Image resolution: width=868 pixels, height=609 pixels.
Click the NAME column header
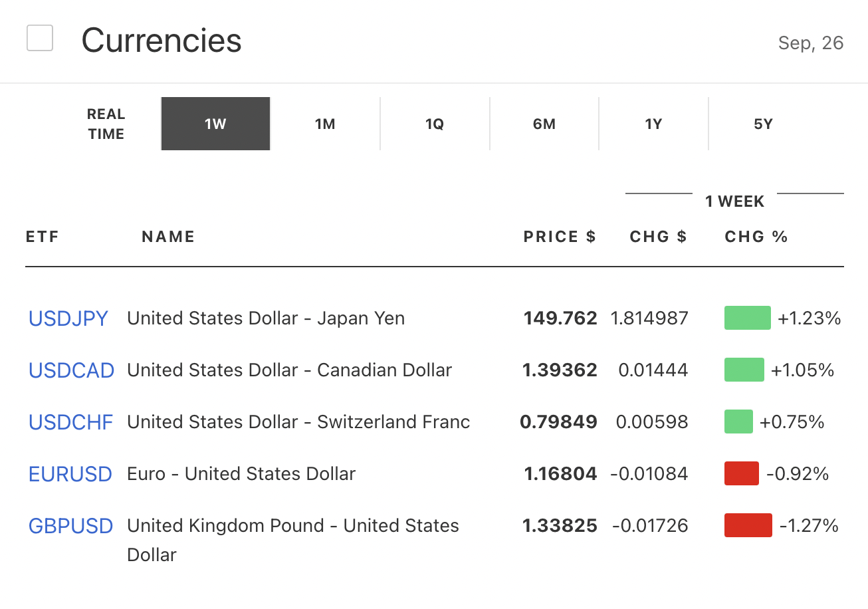(x=168, y=237)
